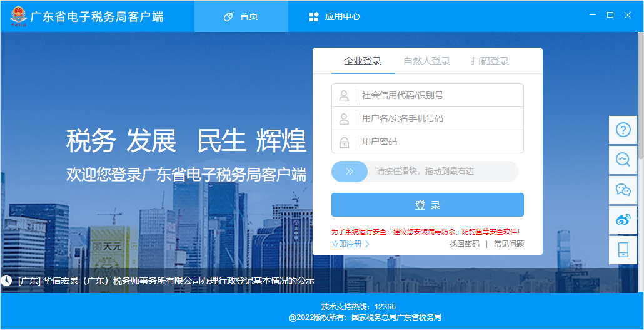Image resolution: width=644 pixels, height=330 pixels.
Task: Open the intelligent query magnifier sidebar icon
Action: (x=623, y=160)
